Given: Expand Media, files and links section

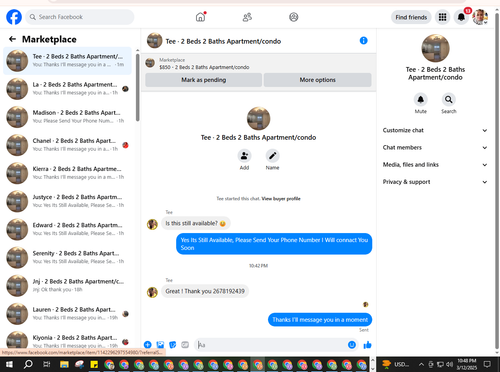Looking at the screenshot, I should click(435, 165).
